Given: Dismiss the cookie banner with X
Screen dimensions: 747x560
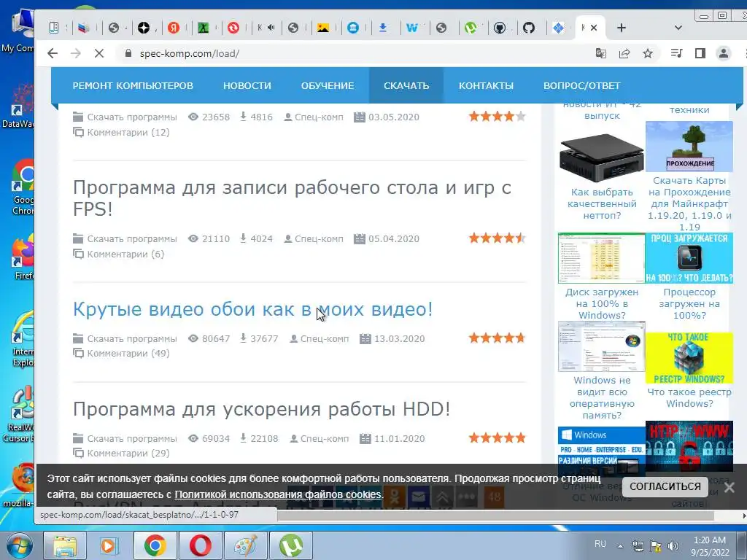Looking at the screenshot, I should 729,487.
